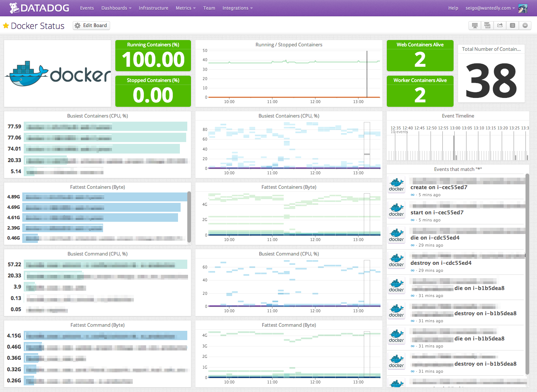Open the clone dashboard icon
The height and width of the screenshot is (392, 537).
point(487,25)
